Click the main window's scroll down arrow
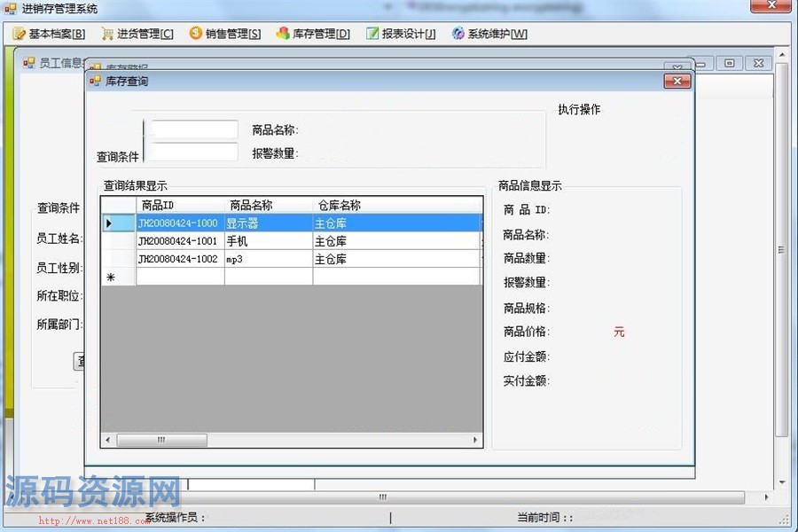Screen dimensions: 798x532 coord(782,482)
